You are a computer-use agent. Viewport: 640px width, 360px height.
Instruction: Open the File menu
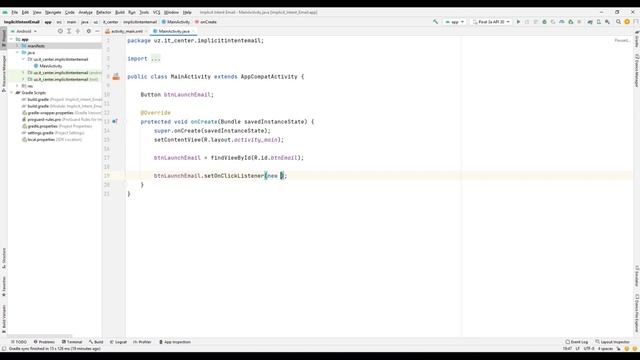click(14, 12)
